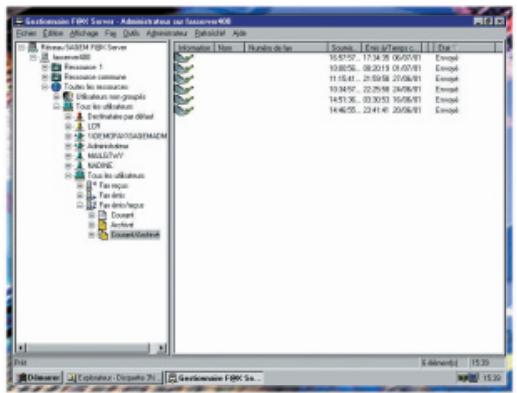Image resolution: width=517 pixels, height=393 pixels.
Task: Sort by the Numéro de fax column header
Action: point(286,48)
